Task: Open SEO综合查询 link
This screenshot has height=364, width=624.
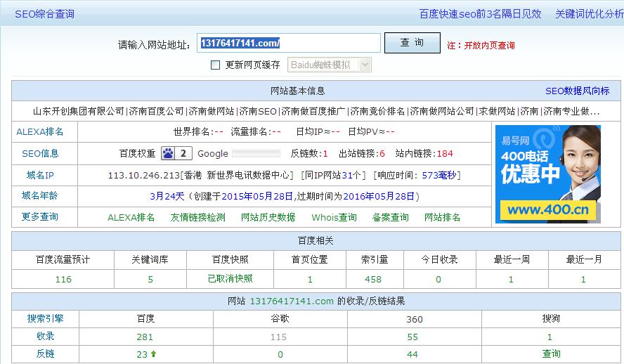Action: [45, 14]
